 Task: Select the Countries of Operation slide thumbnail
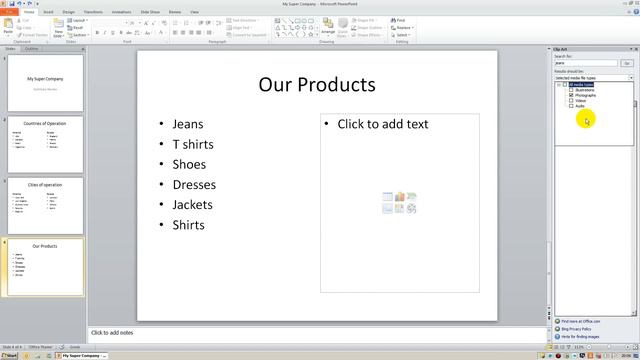click(45, 144)
